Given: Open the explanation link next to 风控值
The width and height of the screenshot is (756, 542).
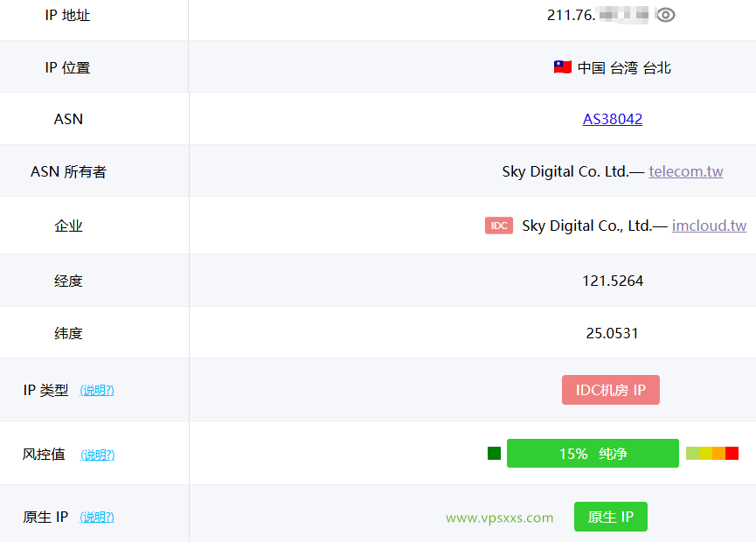Looking at the screenshot, I should (97, 455).
